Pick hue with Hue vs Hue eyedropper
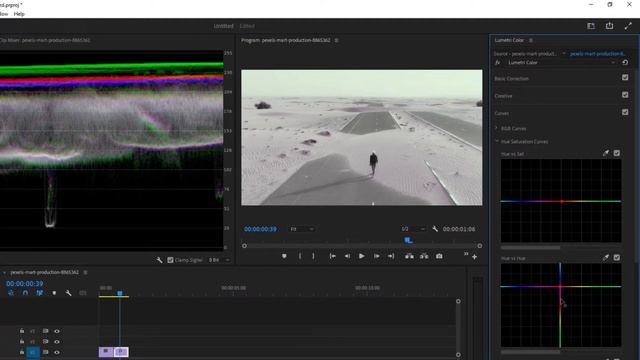The width and height of the screenshot is (640, 360). coord(606,258)
